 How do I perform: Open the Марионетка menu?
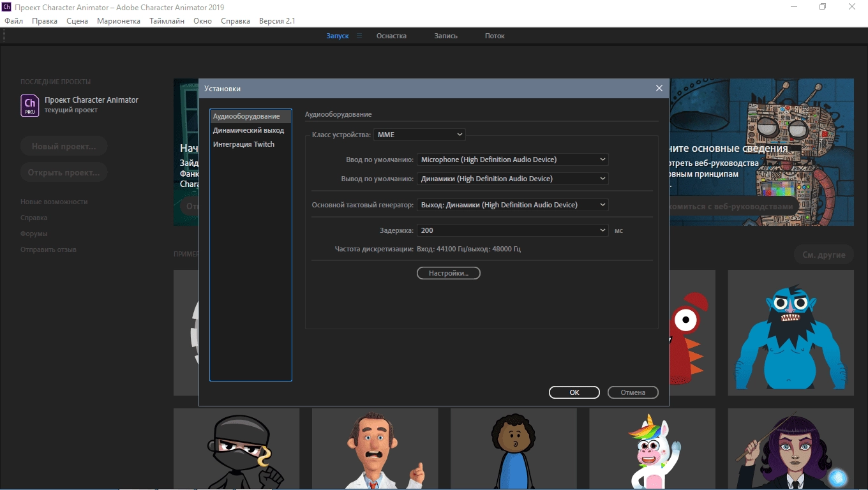pyautogui.click(x=119, y=21)
